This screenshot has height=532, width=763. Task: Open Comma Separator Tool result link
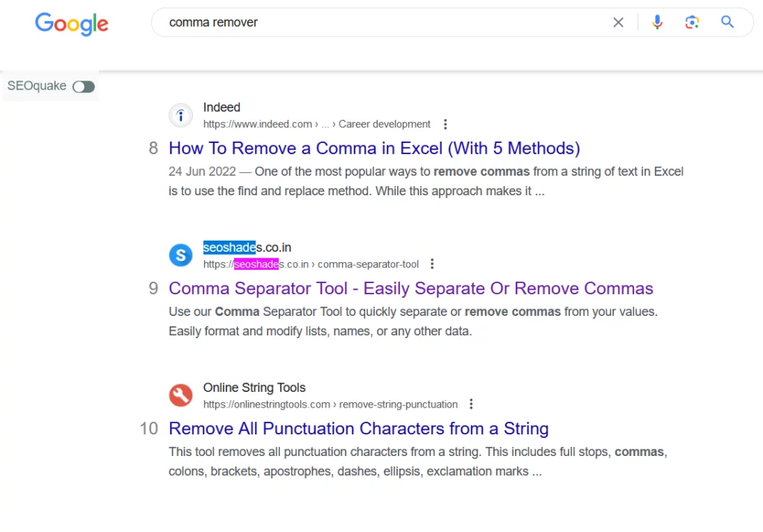(411, 288)
